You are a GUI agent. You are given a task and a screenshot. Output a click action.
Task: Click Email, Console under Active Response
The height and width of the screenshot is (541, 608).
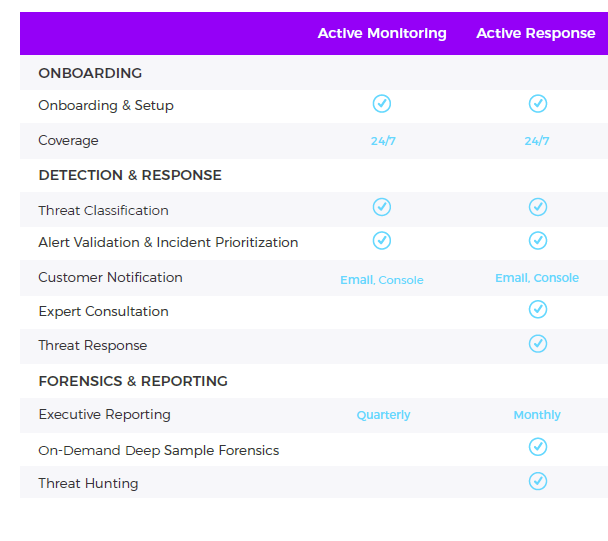pyautogui.click(x=537, y=278)
